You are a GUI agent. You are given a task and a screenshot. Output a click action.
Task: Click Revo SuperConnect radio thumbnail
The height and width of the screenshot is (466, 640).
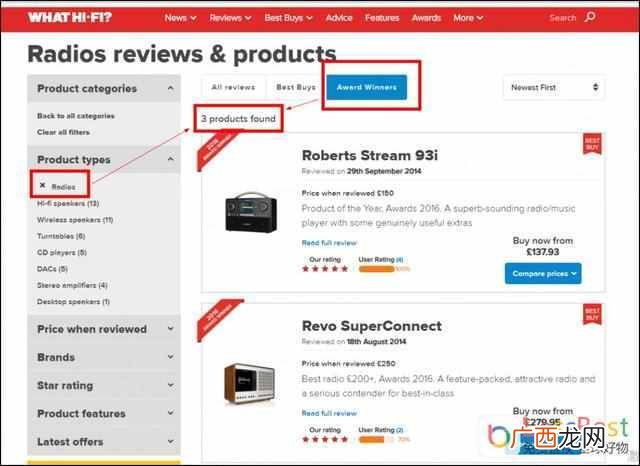[249, 383]
